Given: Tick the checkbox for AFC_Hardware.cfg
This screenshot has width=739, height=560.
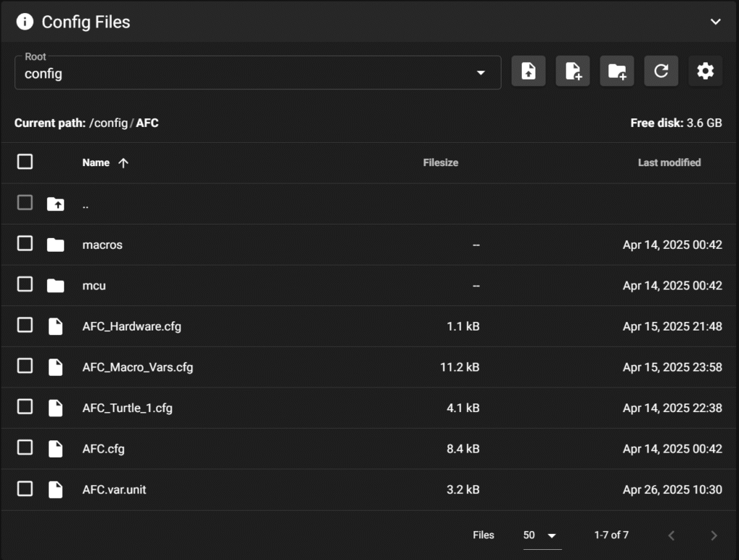Looking at the screenshot, I should [25, 325].
